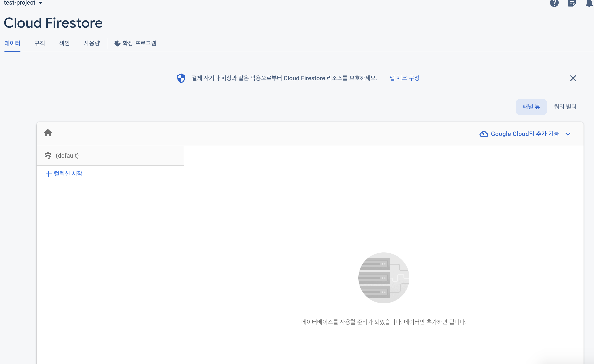Open the help question mark icon

[554, 3]
